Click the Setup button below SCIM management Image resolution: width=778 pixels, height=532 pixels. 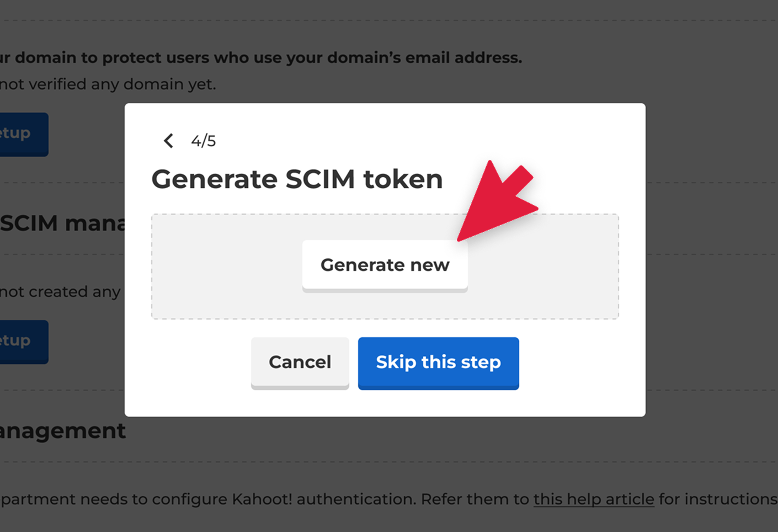17,341
